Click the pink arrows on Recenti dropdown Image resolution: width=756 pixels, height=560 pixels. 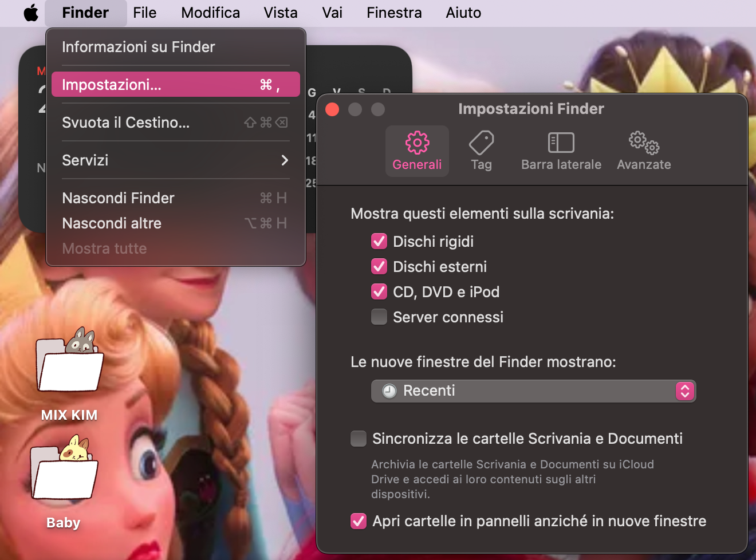coord(685,391)
